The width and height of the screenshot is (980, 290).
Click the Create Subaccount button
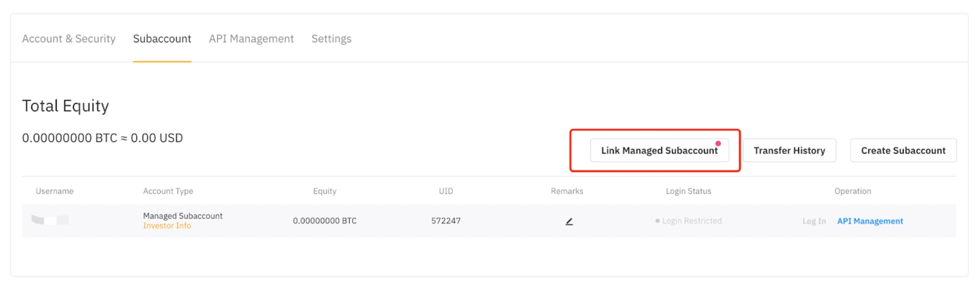click(903, 151)
